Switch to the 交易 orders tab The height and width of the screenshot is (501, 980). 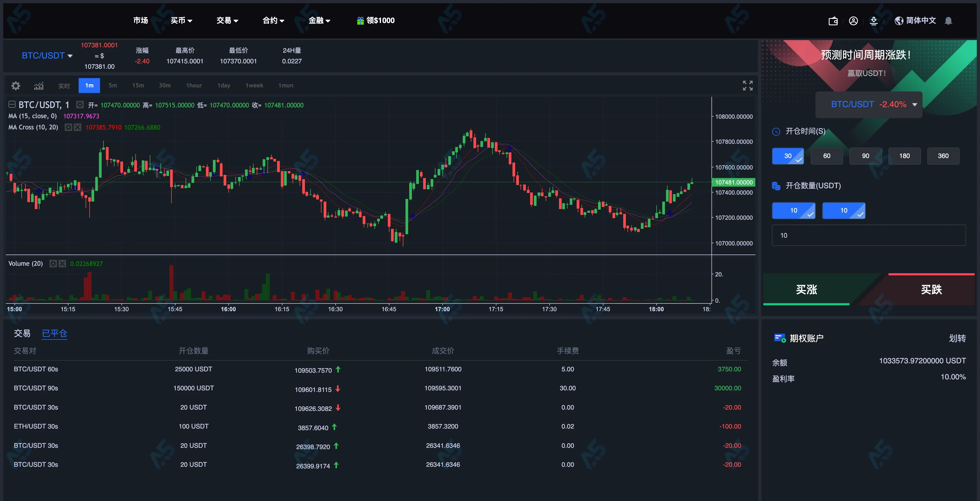pyautogui.click(x=22, y=333)
